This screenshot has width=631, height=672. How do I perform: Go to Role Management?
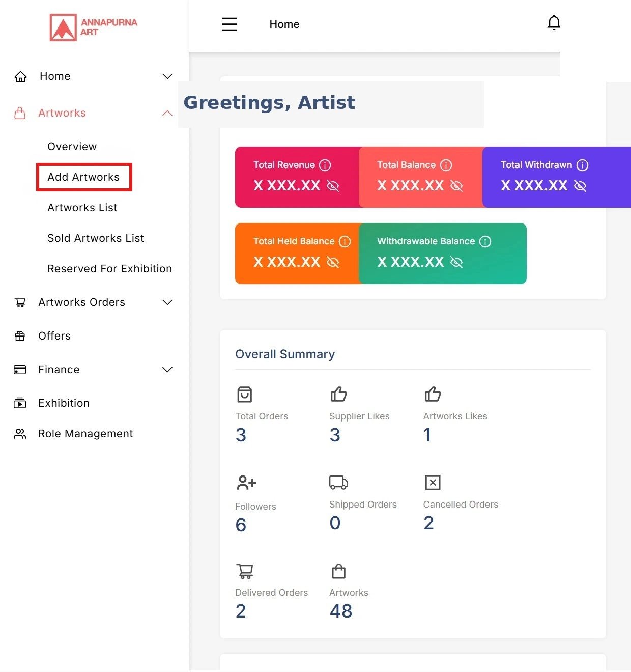pyautogui.click(x=85, y=434)
